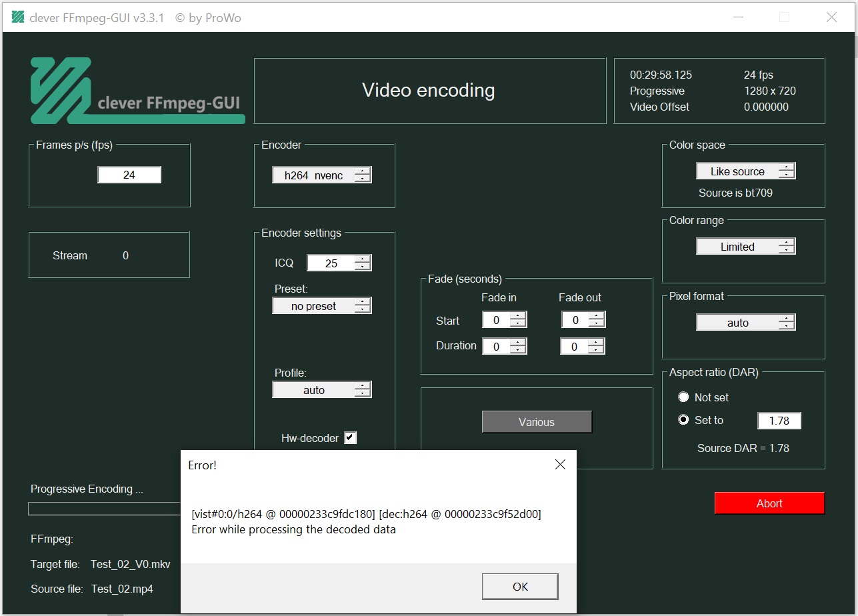Decrease Fade out Start value
This screenshot has width=858, height=616.
596,324
